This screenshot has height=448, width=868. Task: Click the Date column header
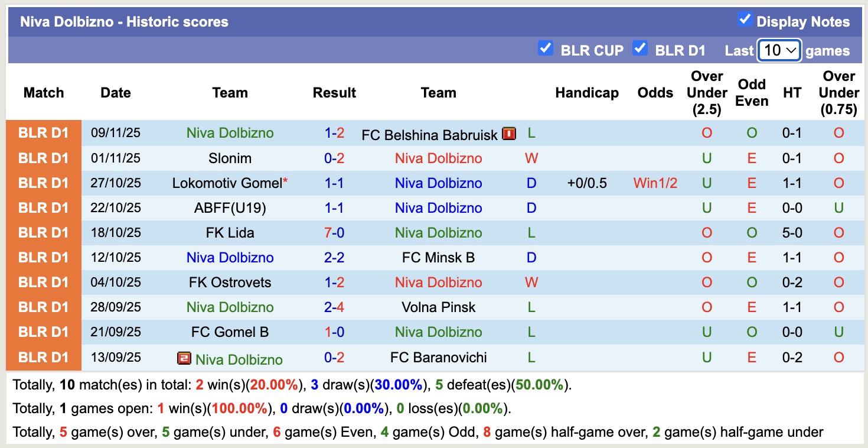tap(115, 93)
